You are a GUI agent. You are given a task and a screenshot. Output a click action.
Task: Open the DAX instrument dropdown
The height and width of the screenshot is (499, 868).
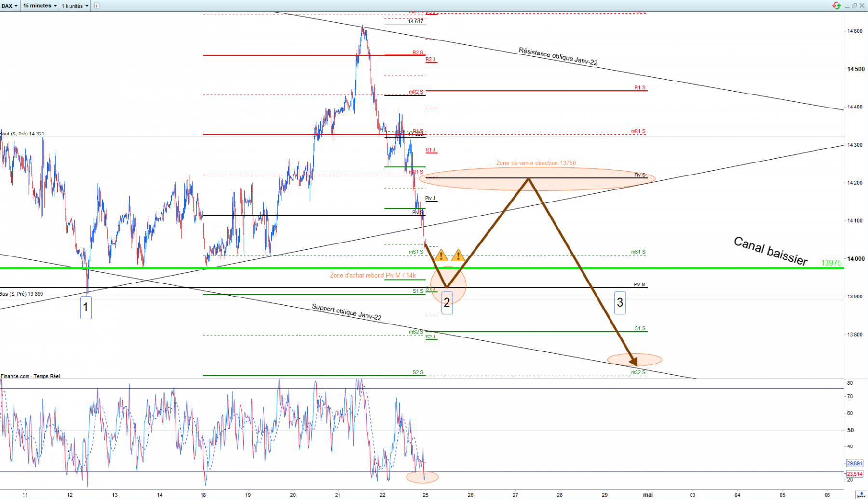coord(10,6)
